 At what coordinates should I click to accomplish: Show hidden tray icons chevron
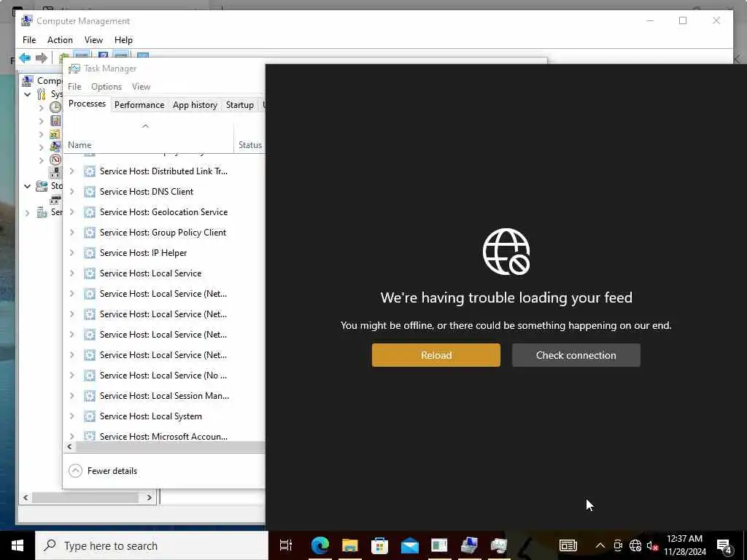coord(600,545)
